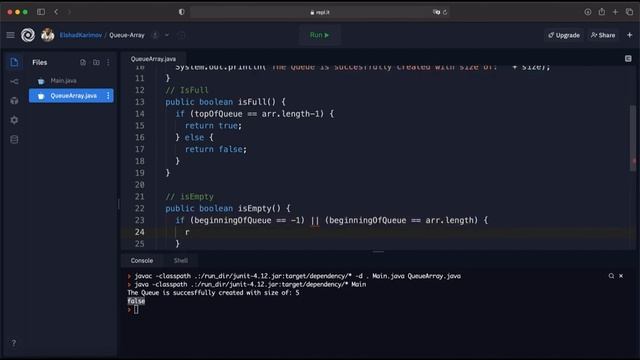The height and width of the screenshot is (360, 640).
Task: Open the user avatar profile
Action: pos(47,35)
